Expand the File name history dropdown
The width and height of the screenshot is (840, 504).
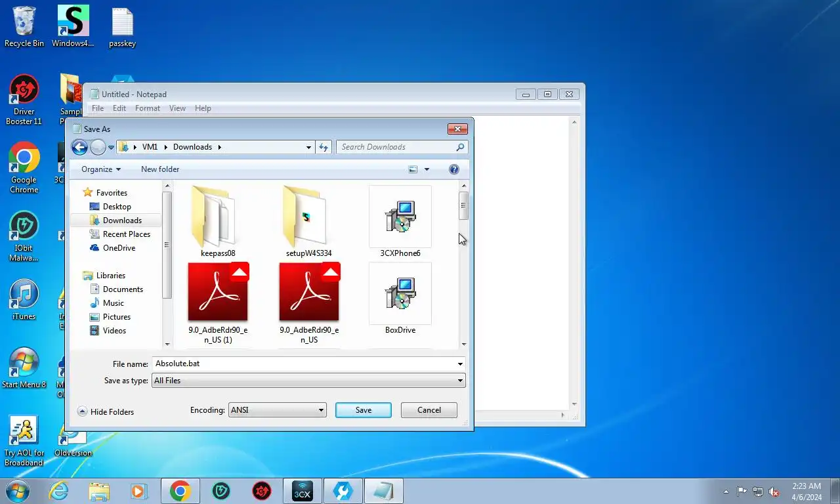(x=461, y=364)
